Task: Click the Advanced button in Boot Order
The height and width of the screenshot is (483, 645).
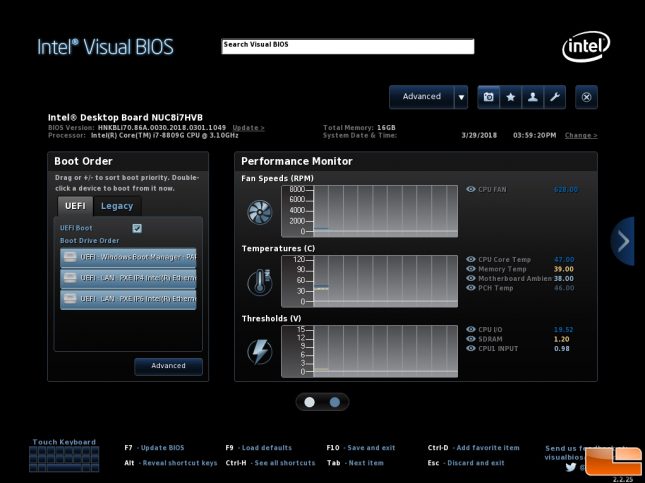Action: (x=168, y=366)
